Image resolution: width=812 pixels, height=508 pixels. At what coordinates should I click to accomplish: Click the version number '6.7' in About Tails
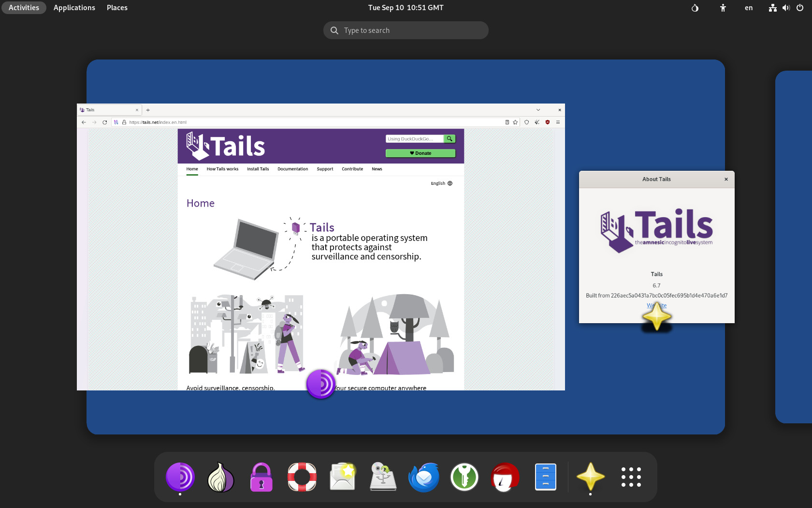(x=656, y=285)
